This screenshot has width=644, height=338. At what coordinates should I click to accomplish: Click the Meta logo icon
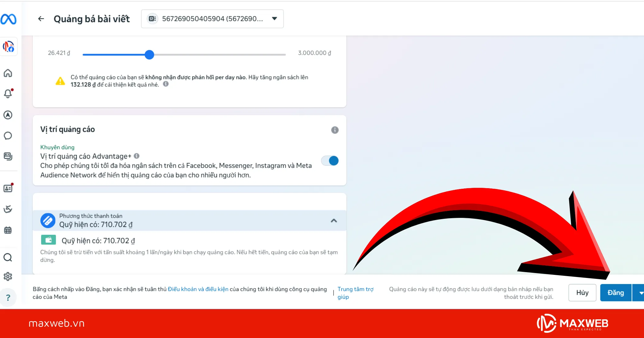pos(8,19)
